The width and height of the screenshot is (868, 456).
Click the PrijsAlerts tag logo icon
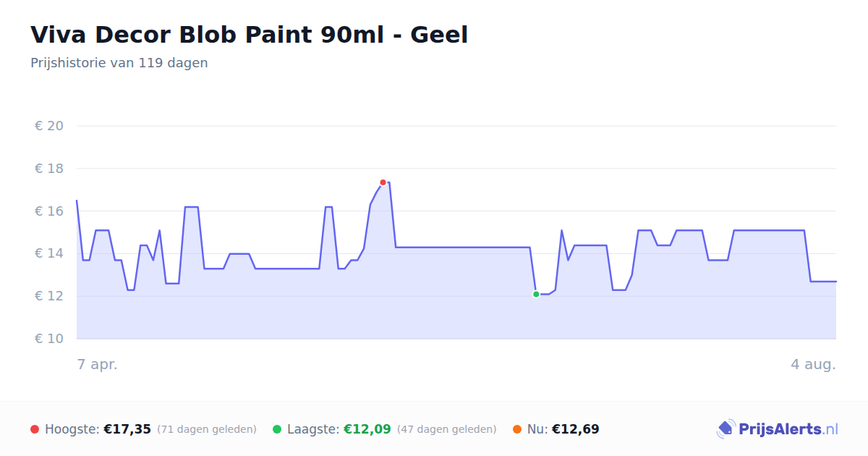tap(726, 429)
